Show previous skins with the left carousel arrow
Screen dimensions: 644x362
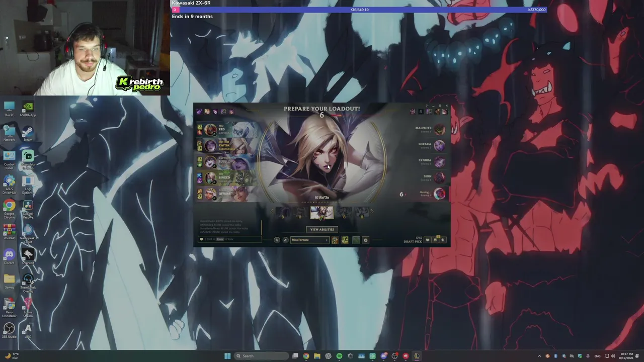point(272,212)
